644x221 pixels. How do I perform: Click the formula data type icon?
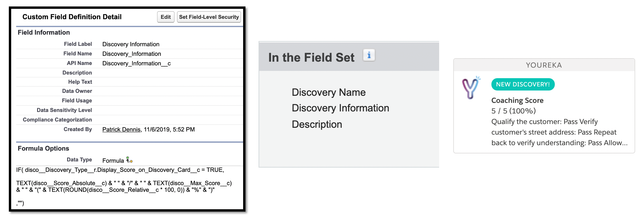pyautogui.click(x=129, y=160)
